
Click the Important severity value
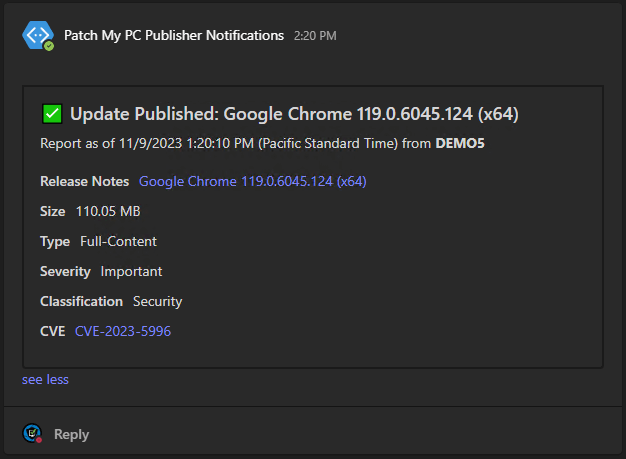pyautogui.click(x=131, y=271)
